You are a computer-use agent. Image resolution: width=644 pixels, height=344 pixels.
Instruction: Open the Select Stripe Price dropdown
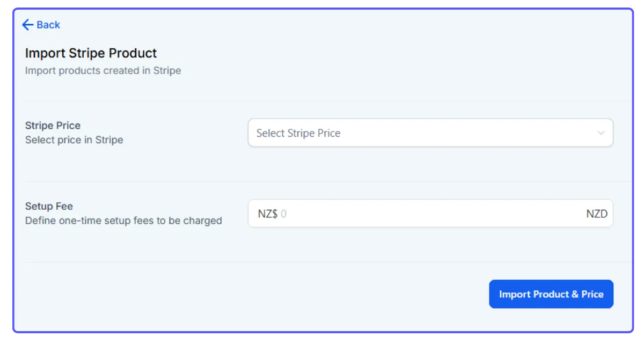click(x=429, y=133)
